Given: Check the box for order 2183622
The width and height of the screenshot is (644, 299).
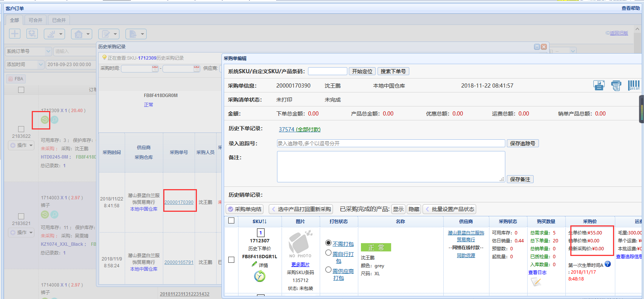Looking at the screenshot, I should tap(21, 129).
